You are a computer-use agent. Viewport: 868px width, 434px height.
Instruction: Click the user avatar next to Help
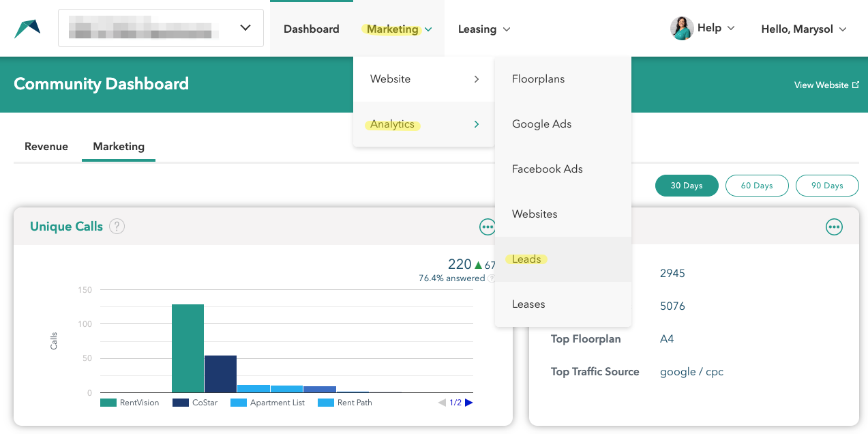point(682,29)
